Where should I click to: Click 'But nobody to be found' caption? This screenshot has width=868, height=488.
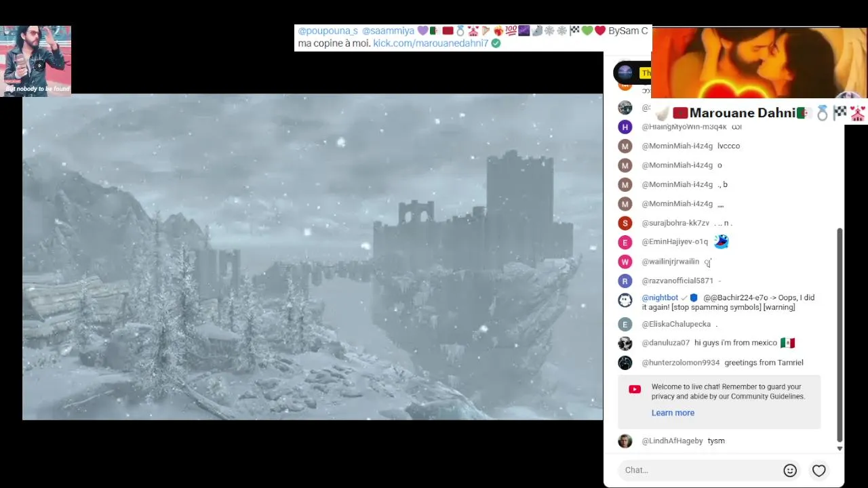click(x=37, y=89)
